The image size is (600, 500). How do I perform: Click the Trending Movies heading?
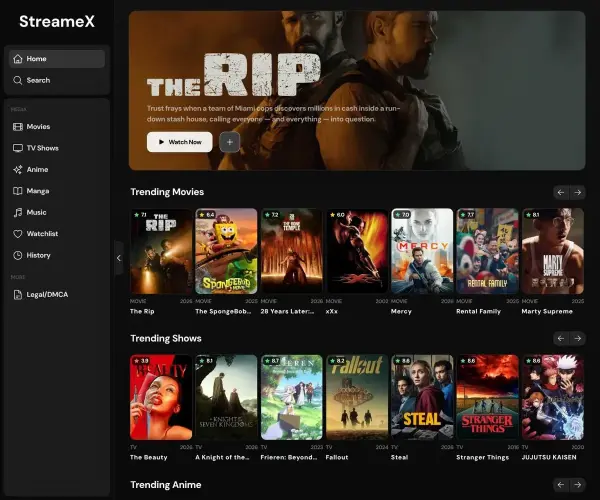pos(167,192)
